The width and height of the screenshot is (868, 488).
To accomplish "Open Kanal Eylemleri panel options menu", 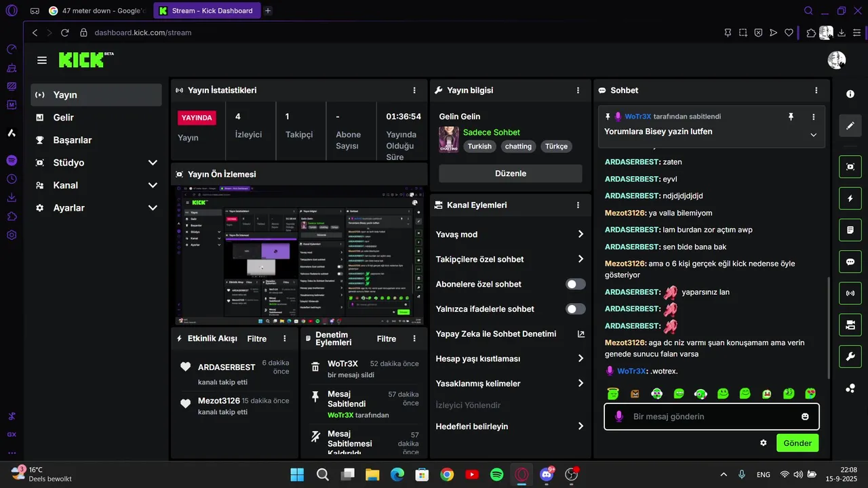I will pyautogui.click(x=578, y=205).
